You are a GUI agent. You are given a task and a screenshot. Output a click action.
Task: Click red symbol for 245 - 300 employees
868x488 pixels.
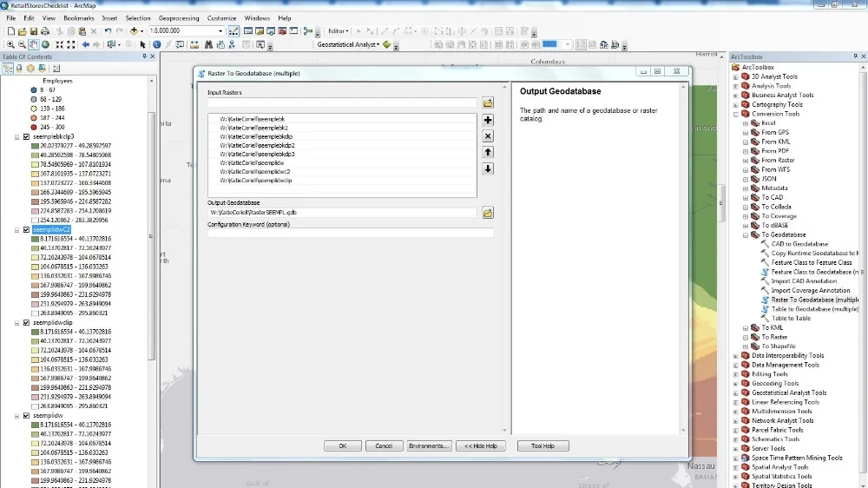click(x=34, y=128)
